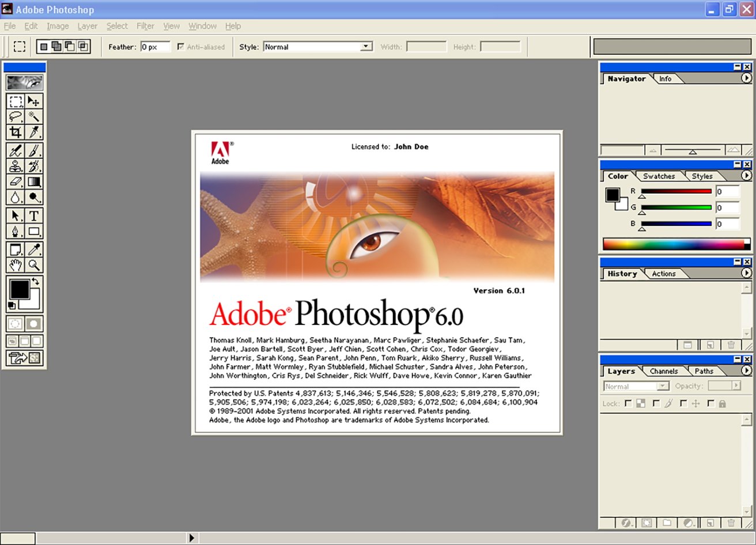
Task: Open the Filter menu
Action: (x=145, y=26)
